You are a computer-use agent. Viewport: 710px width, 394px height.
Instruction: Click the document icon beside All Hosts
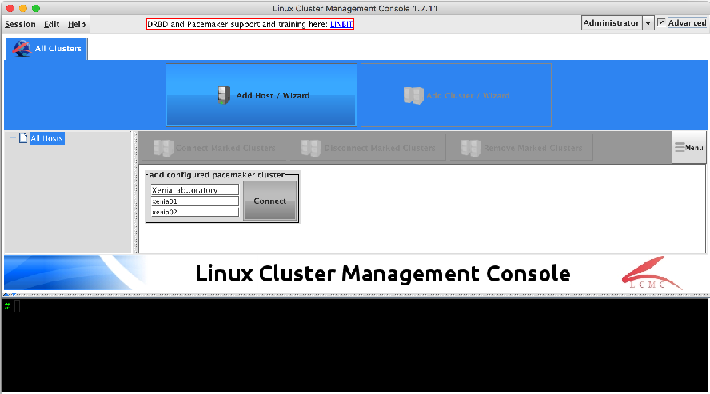[23, 138]
